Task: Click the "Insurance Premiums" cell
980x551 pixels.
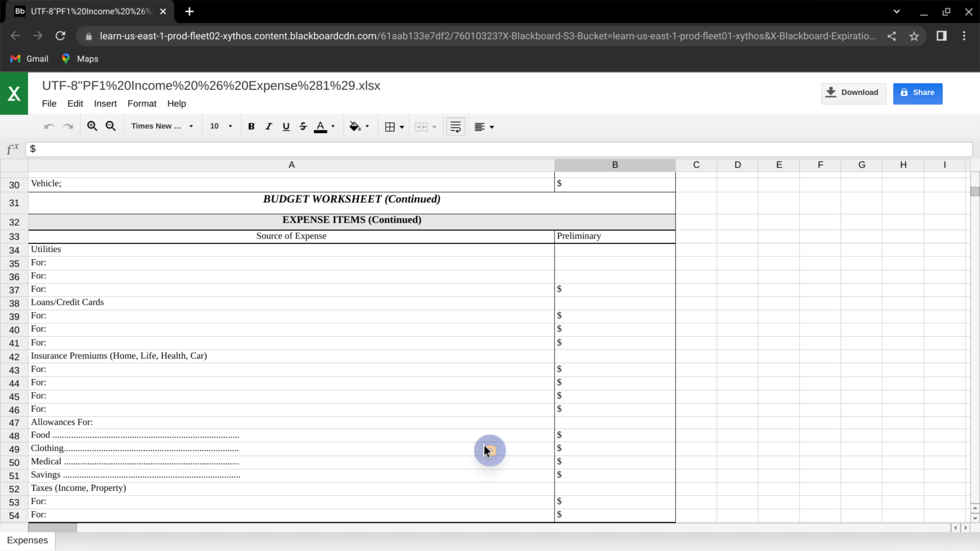Action: click(x=291, y=356)
